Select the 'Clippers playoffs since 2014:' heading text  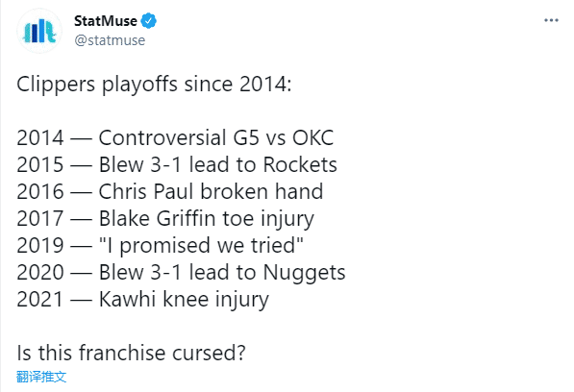coord(154,85)
